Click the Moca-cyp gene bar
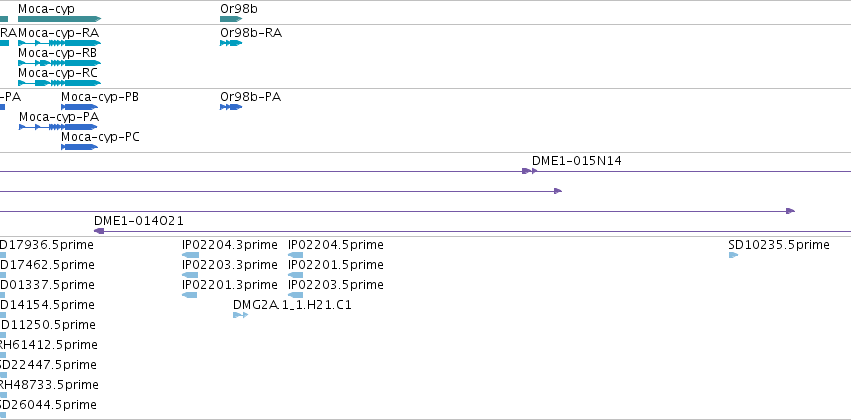851x420 pixels. (x=59, y=19)
